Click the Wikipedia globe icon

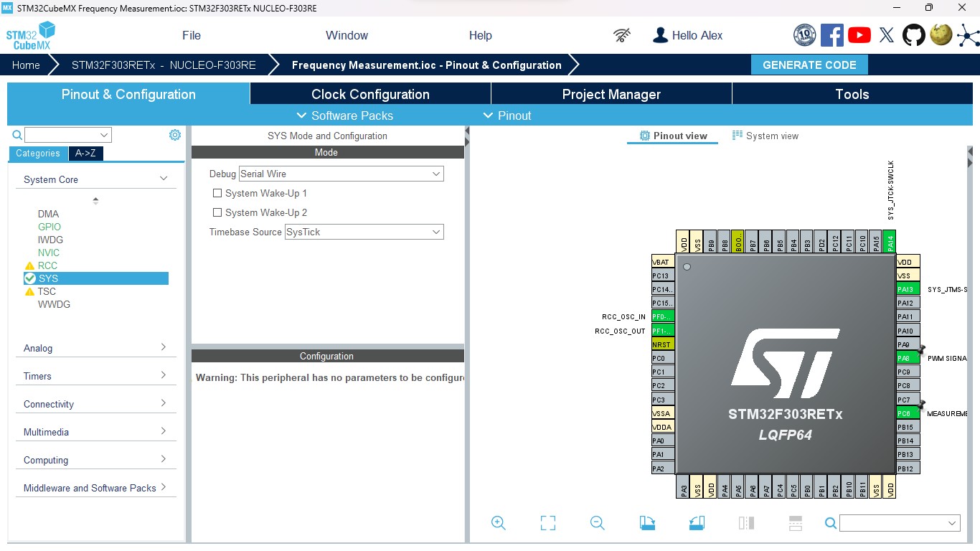click(x=941, y=34)
